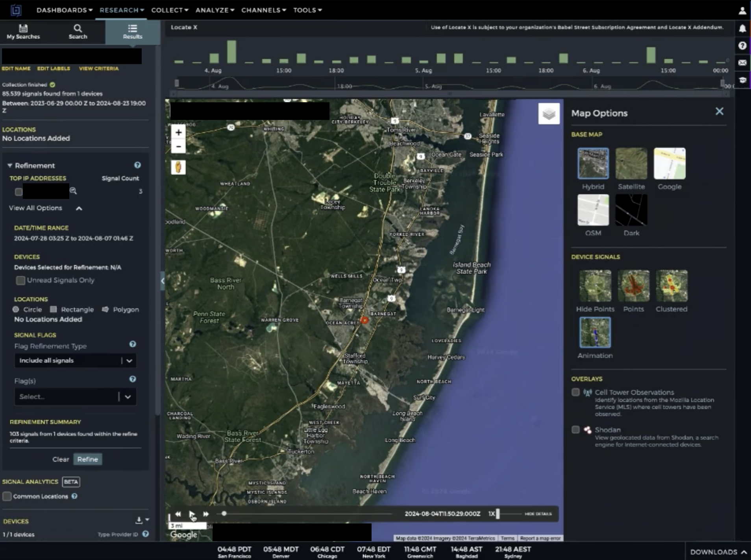The height and width of the screenshot is (560, 751).
Task: Select the Street View pegman
Action: tap(178, 167)
